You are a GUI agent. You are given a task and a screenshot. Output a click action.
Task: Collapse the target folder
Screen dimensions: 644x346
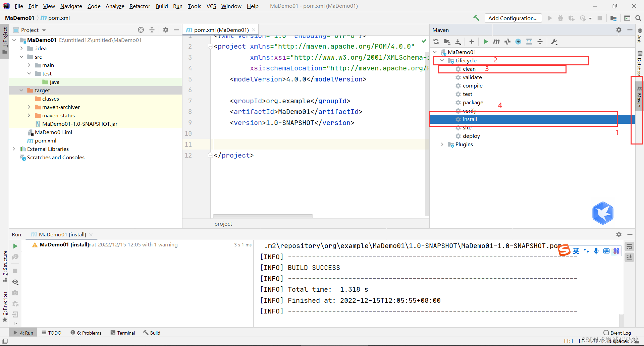[x=21, y=90]
